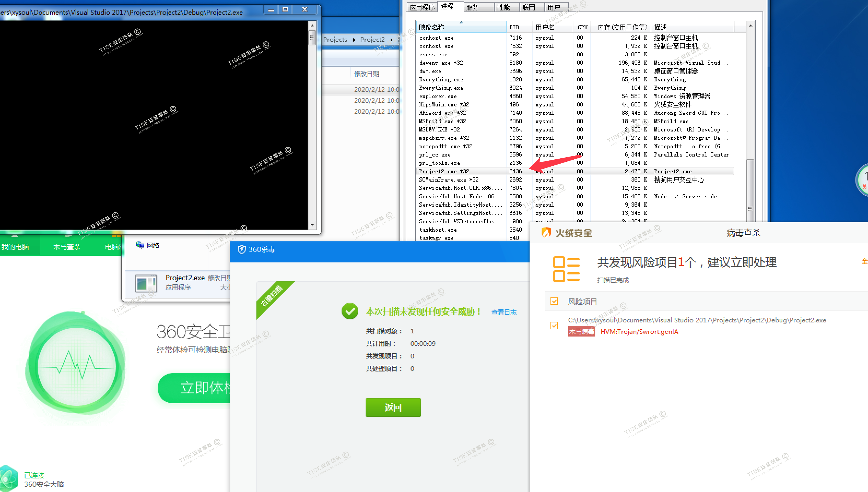Click the green scan-success checkmark icon

(x=350, y=311)
